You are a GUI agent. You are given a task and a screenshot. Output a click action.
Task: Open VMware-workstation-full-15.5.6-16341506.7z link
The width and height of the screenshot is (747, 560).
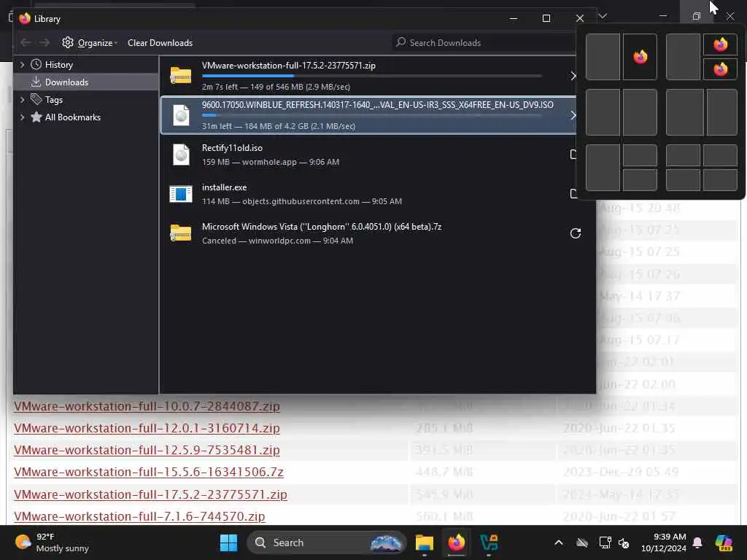[149, 472]
